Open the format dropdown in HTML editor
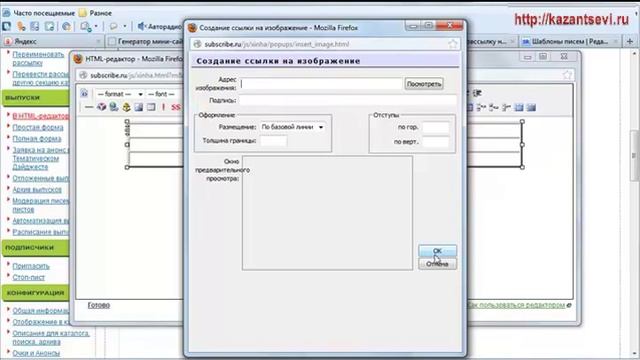 coord(120,94)
